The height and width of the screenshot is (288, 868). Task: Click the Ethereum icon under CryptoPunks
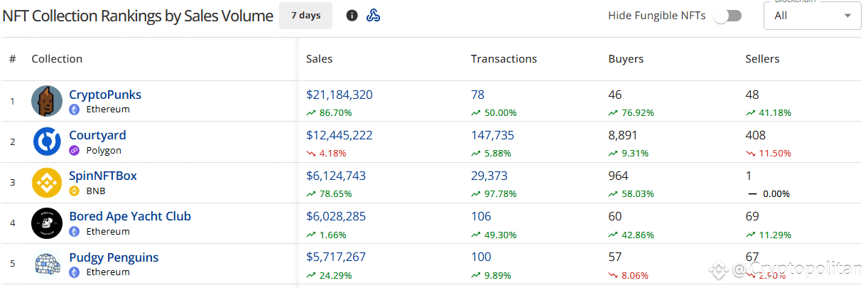click(75, 110)
